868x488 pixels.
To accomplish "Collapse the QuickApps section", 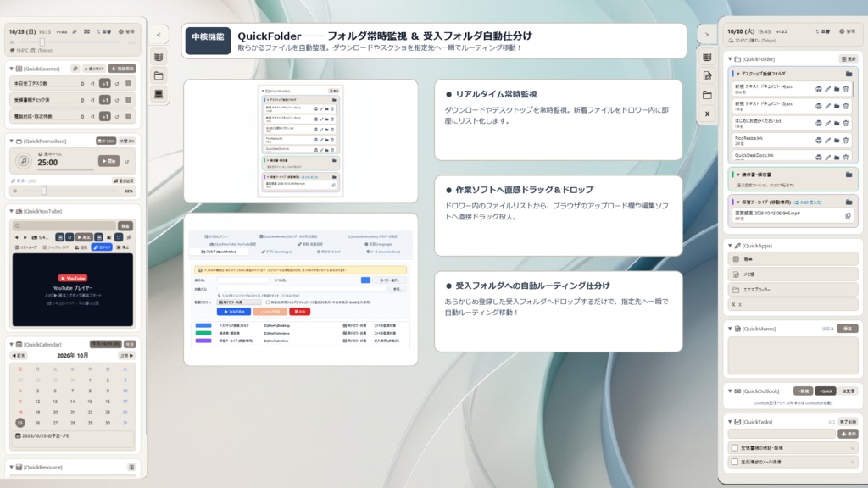I will (x=730, y=245).
